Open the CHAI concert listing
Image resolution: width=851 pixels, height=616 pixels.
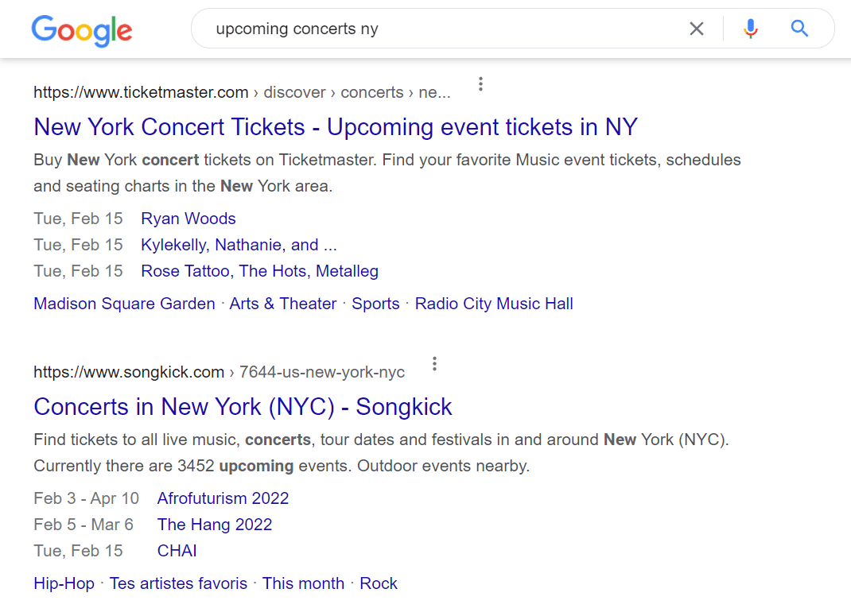click(x=177, y=550)
